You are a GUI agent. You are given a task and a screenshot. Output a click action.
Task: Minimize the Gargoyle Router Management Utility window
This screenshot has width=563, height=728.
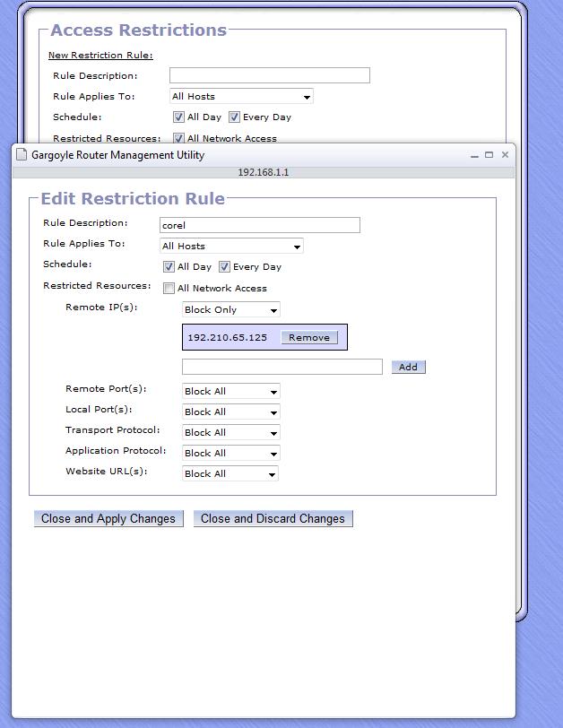pos(474,155)
